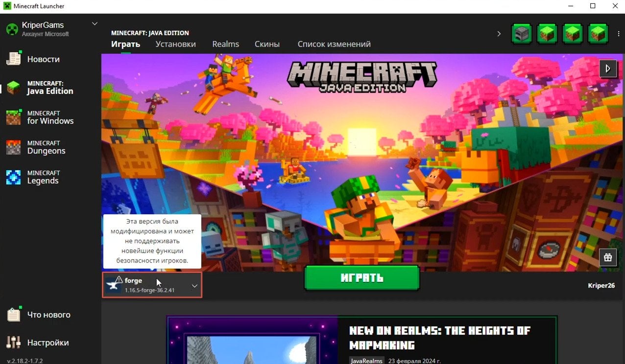Launch the furnace quick-play installation icon
Image resolution: width=625 pixels, height=364 pixels.
(522, 34)
